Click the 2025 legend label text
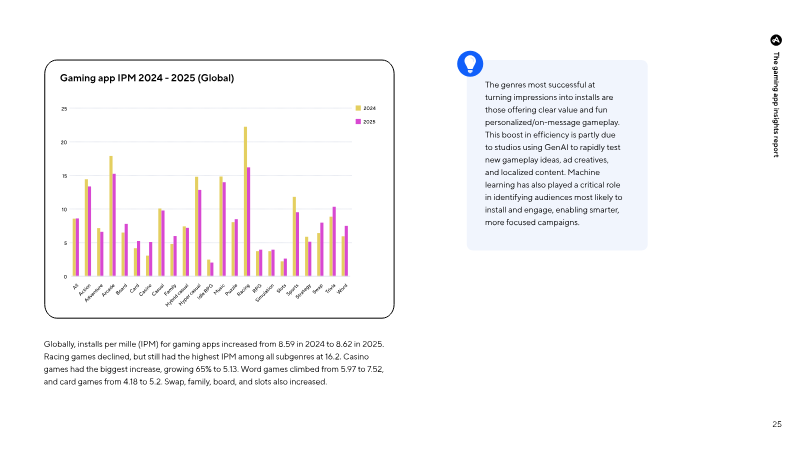This screenshot has height=450, width=800. [x=369, y=122]
